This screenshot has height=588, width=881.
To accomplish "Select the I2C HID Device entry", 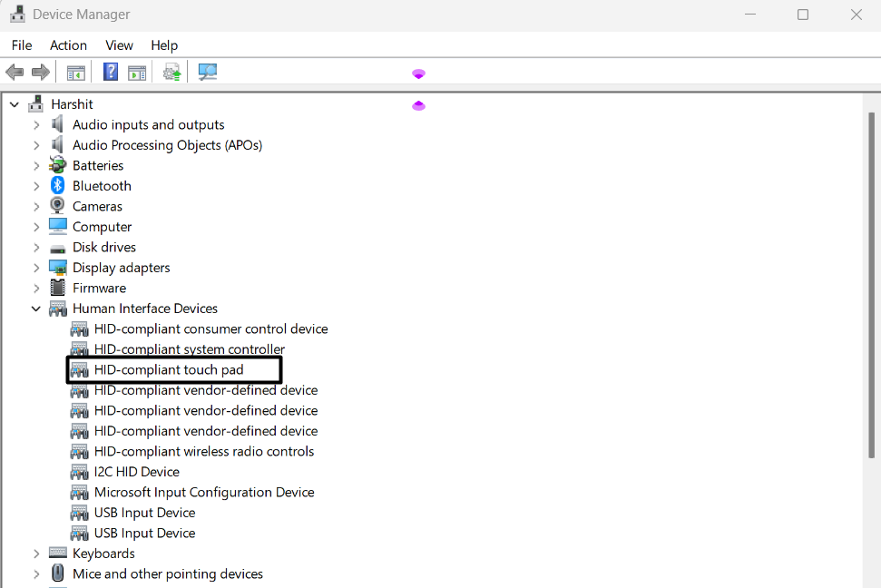I will pyautogui.click(x=136, y=472).
